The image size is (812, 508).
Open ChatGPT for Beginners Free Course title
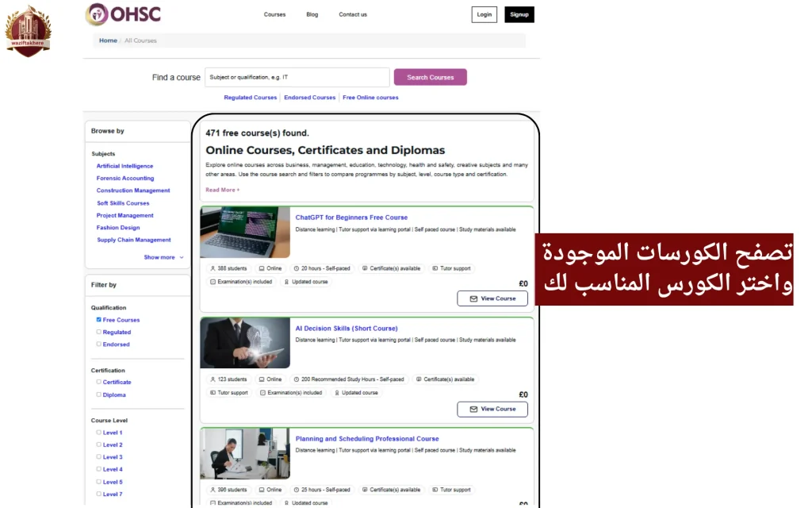point(351,217)
